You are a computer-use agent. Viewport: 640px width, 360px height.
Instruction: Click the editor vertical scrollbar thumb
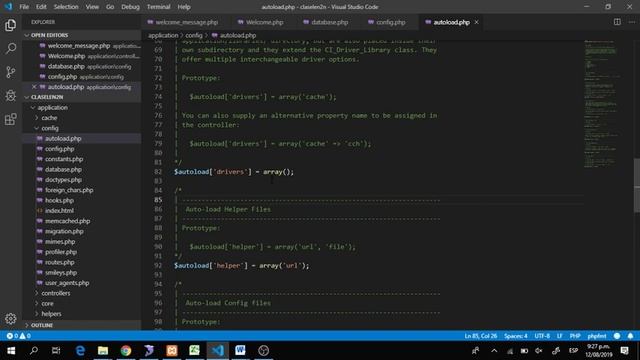point(637,185)
